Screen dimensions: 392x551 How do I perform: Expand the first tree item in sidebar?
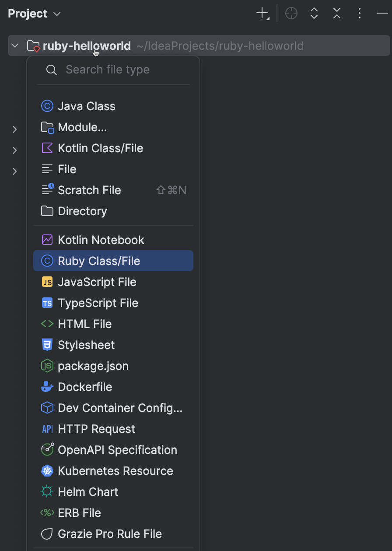[x=14, y=129]
